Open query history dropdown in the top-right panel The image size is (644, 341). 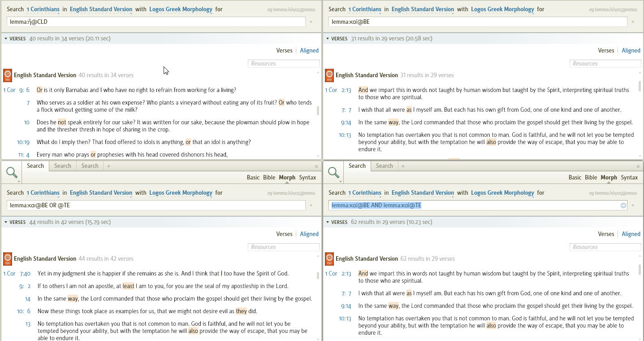coord(633,22)
